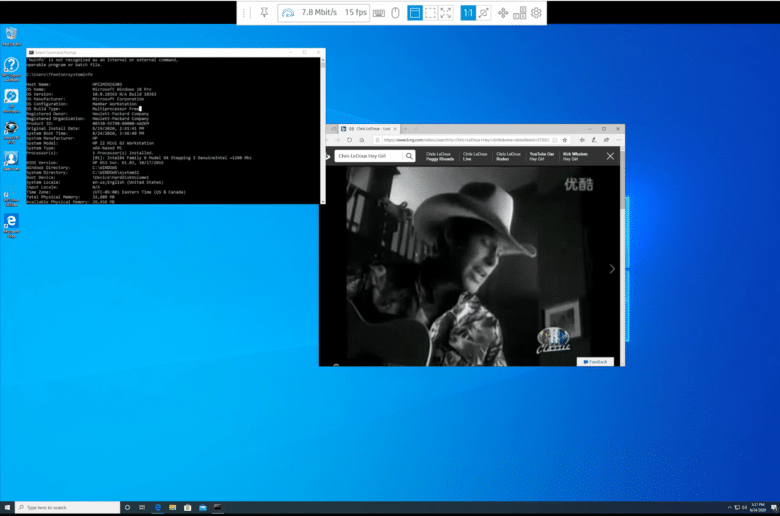
Task: Close the Chris LeDoux browser tab
Action: point(395,129)
